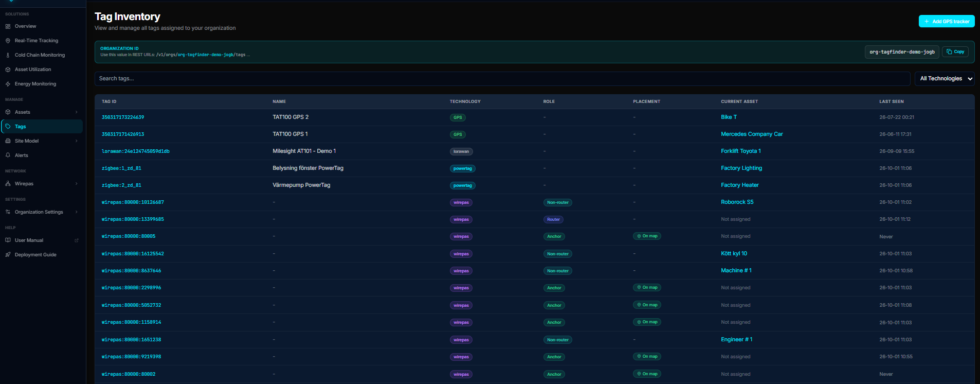Click the TAT100 GPS 2 name cell

coord(291,117)
